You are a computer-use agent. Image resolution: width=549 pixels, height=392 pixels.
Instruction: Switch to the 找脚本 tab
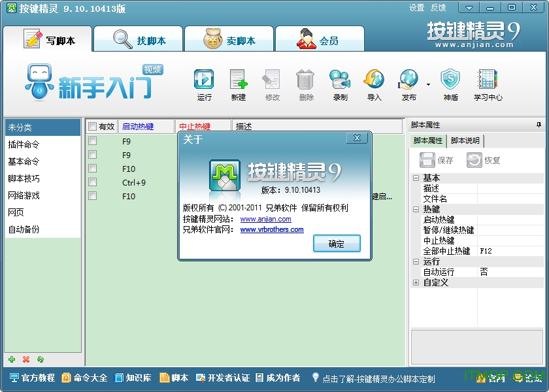[x=139, y=39]
